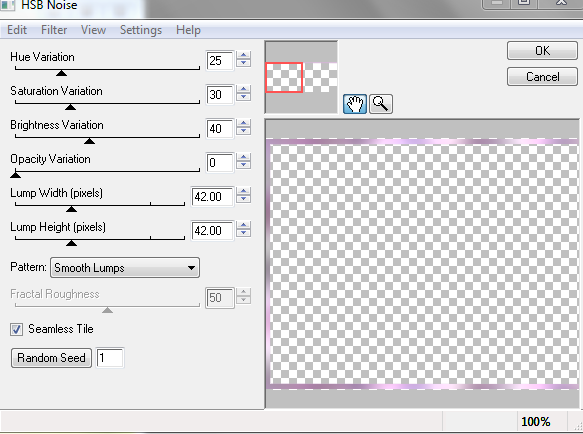Click the red navigator box in thumbnail
This screenshot has width=583, height=434.
[284, 77]
